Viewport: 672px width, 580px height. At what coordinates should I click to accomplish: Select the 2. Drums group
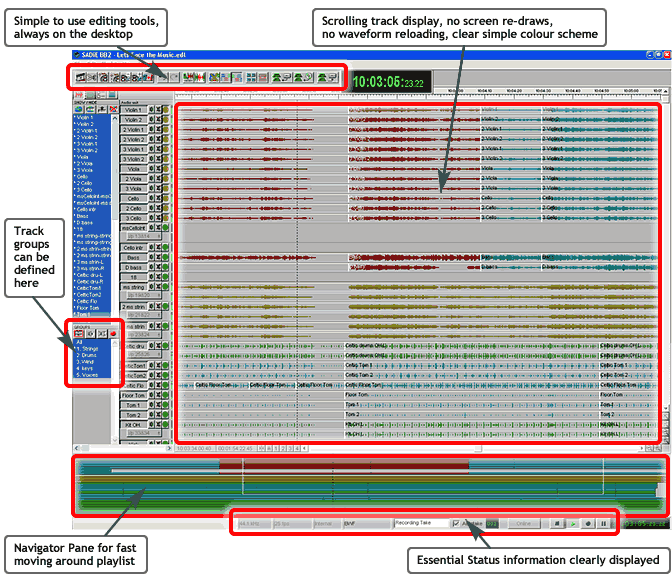point(92,356)
